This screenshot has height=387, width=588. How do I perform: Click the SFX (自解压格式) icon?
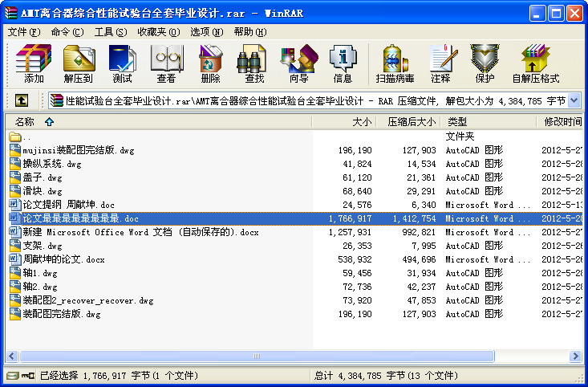(535, 63)
